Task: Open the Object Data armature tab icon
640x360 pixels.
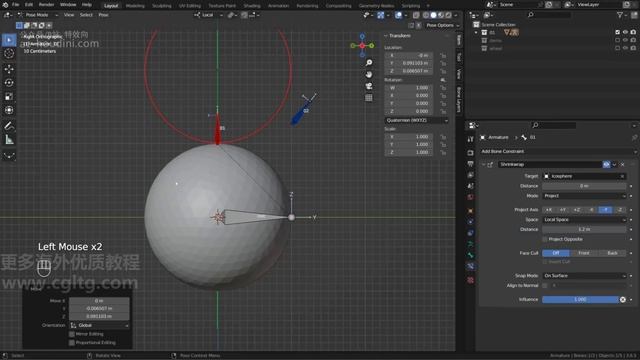Action: [x=470, y=244]
